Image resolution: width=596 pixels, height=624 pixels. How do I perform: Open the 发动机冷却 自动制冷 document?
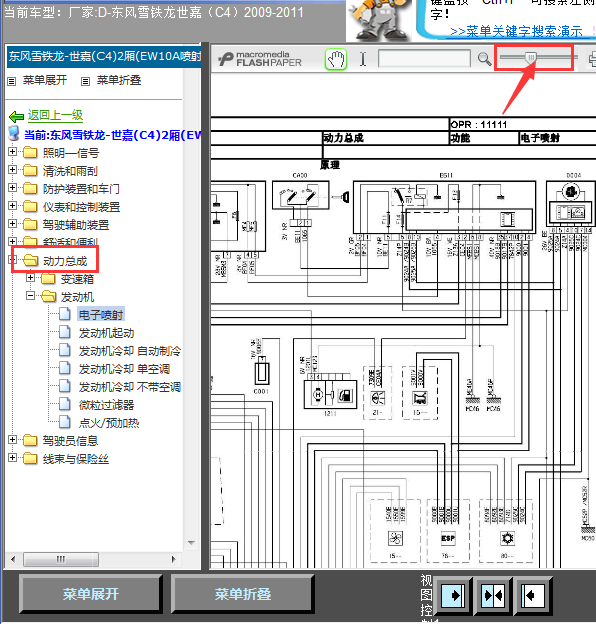tap(130, 351)
